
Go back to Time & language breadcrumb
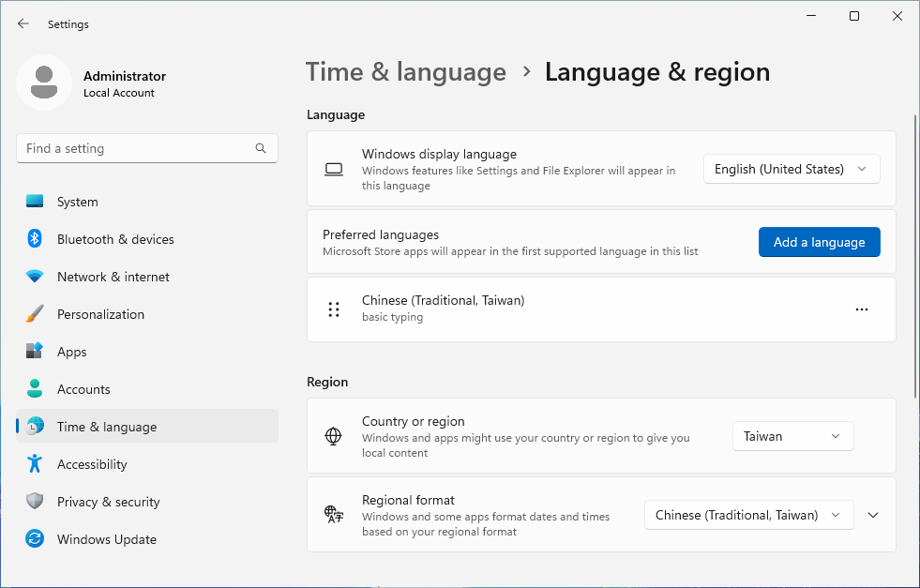point(405,72)
